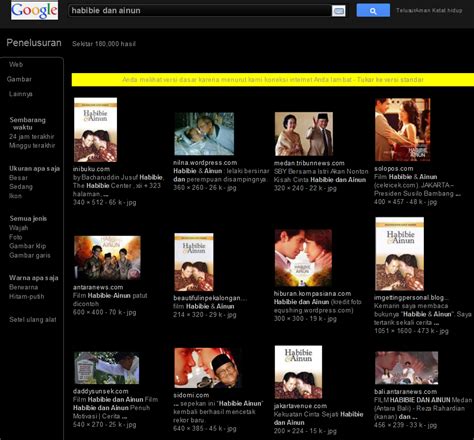Image resolution: width=474 pixels, height=440 pixels.
Task: Filter images by Gambar klip
Action: coord(27,246)
